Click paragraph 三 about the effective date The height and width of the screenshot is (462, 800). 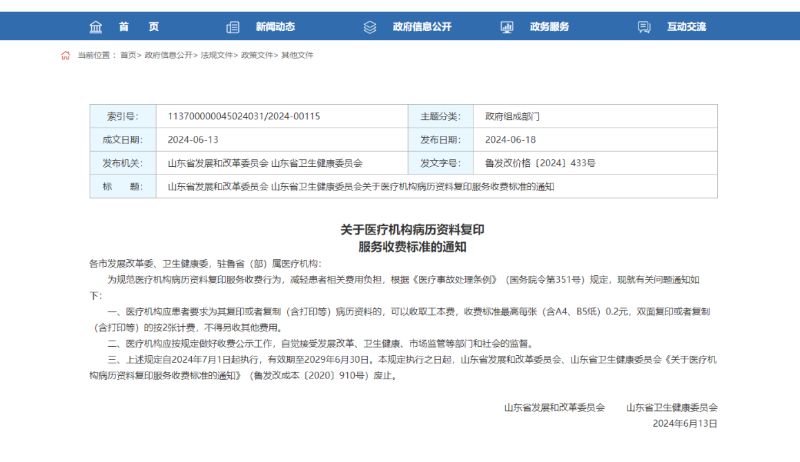tap(403, 368)
